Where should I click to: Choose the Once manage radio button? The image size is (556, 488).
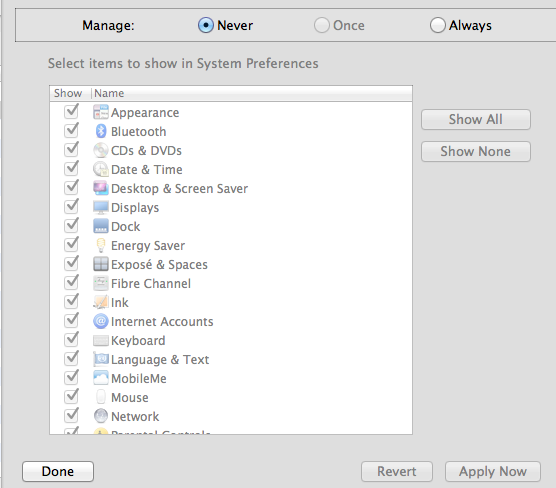[322, 25]
